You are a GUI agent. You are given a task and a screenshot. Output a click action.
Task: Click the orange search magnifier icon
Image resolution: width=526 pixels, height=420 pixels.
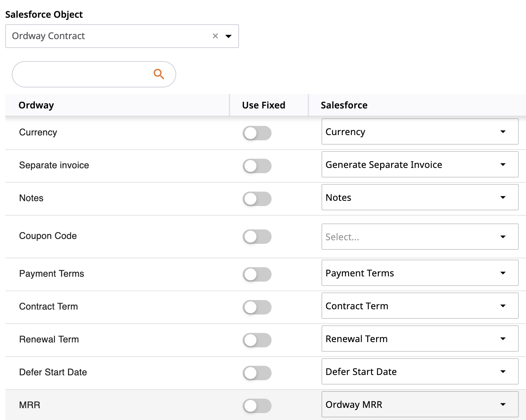pyautogui.click(x=159, y=74)
